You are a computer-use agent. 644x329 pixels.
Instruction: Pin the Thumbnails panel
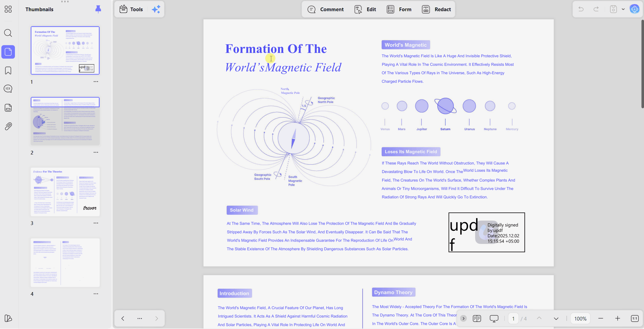[x=98, y=9]
